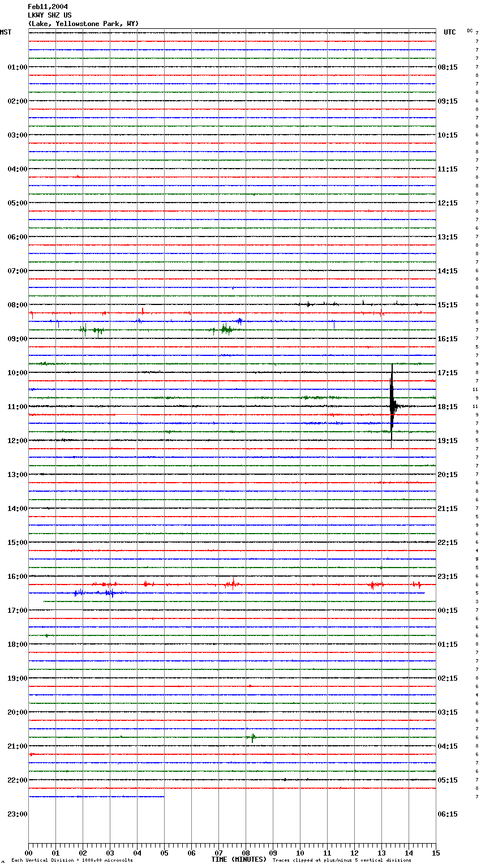The image size is (481, 868).
Task: Click the 04:15 UTC time label
Action: point(448,746)
